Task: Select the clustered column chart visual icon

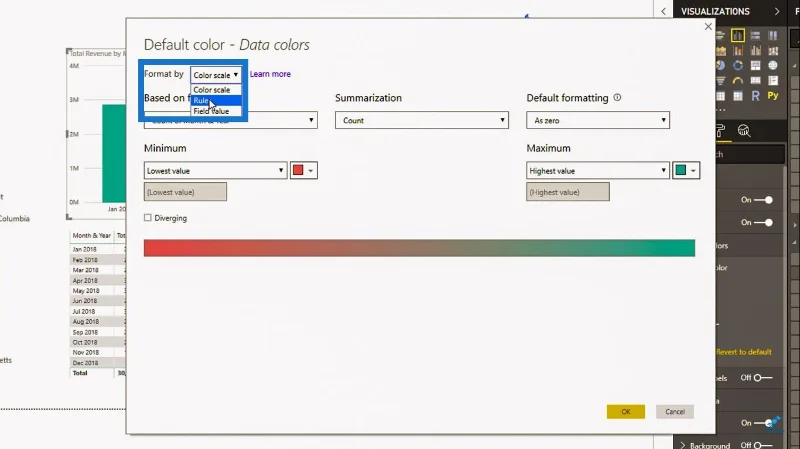Action: [x=737, y=35]
